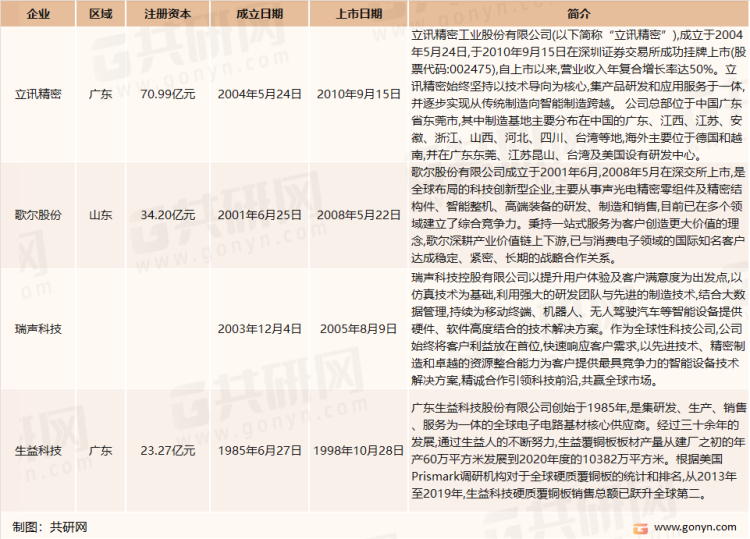Screen dimensions: 750x539
Task: Click founding date 2003年12月4日
Action: (259, 329)
